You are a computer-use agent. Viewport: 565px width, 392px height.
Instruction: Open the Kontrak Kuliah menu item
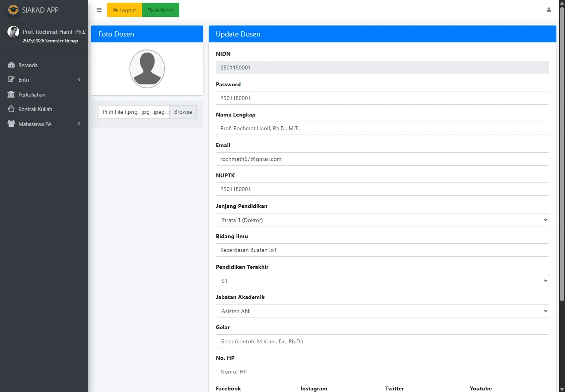click(x=35, y=109)
